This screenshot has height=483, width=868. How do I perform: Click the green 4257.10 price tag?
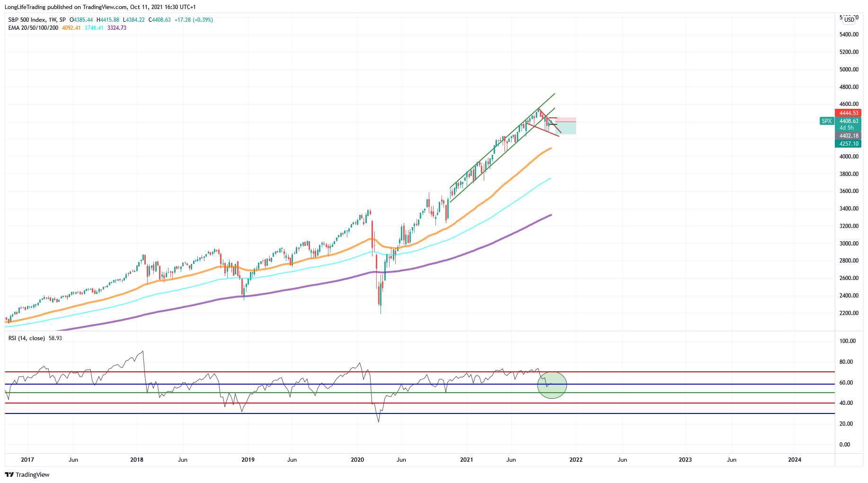(x=848, y=144)
